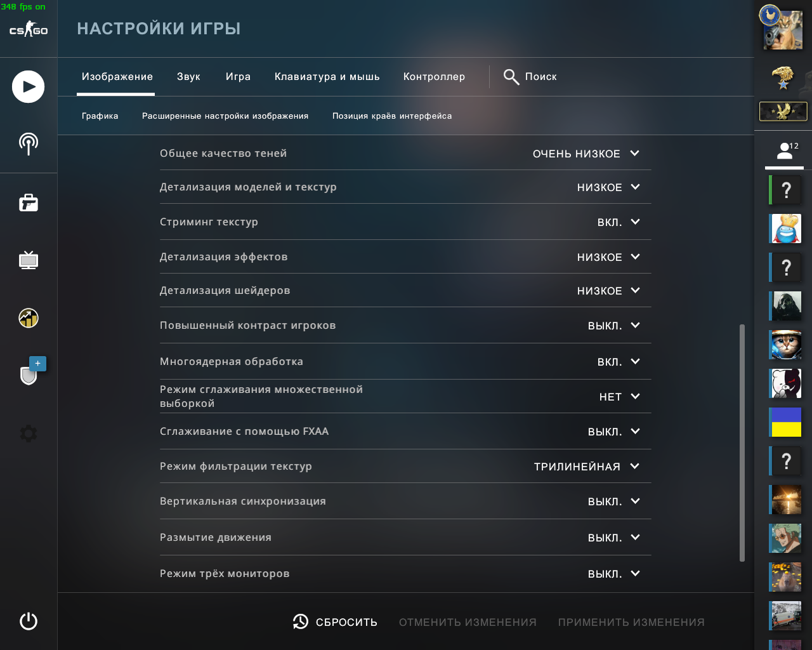812x650 pixels.
Task: Toggle Размытие движения setting
Action: point(613,538)
